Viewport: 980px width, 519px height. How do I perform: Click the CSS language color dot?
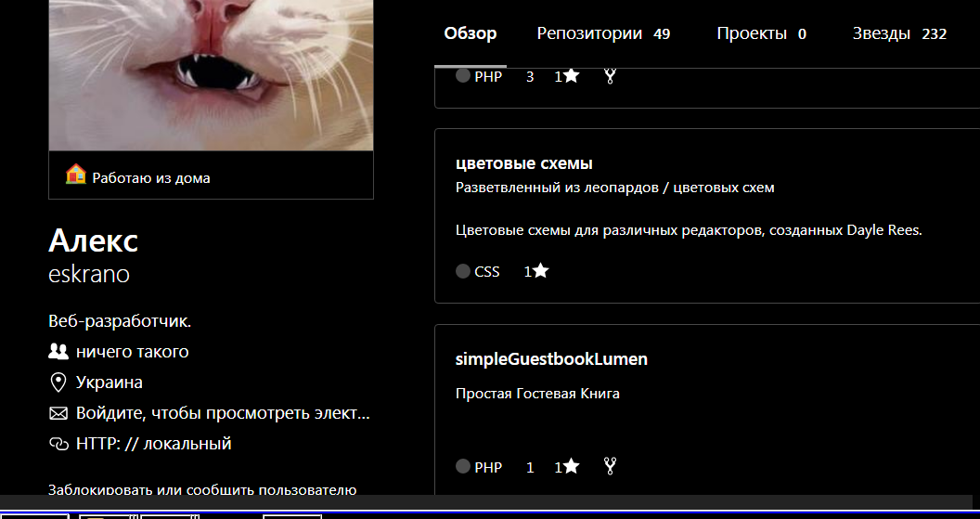point(462,271)
